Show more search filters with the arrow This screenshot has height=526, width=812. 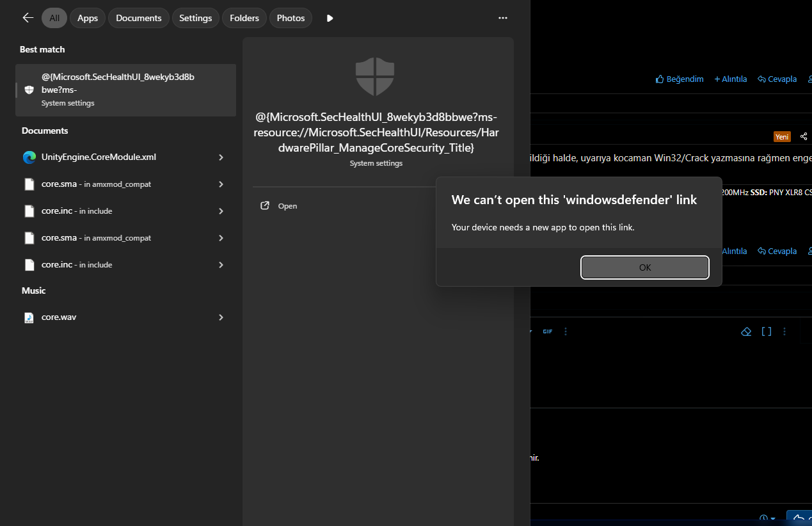pyautogui.click(x=330, y=18)
